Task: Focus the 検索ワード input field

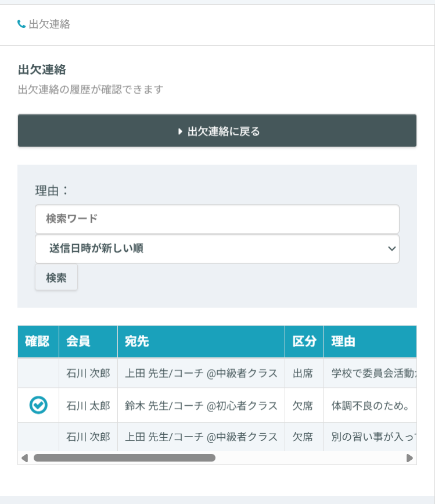Action: [x=217, y=219]
